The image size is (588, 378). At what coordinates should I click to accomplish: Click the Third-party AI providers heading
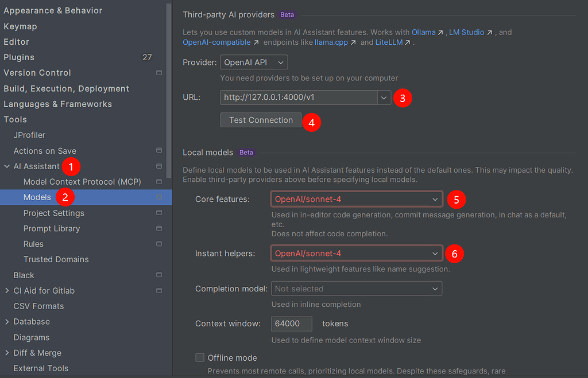point(229,14)
